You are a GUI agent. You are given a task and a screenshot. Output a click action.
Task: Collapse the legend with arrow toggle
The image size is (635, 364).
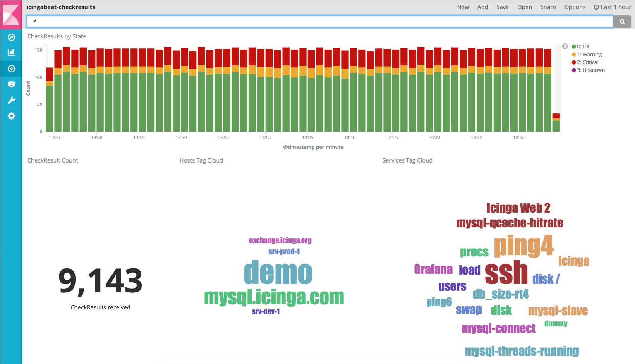tap(565, 46)
